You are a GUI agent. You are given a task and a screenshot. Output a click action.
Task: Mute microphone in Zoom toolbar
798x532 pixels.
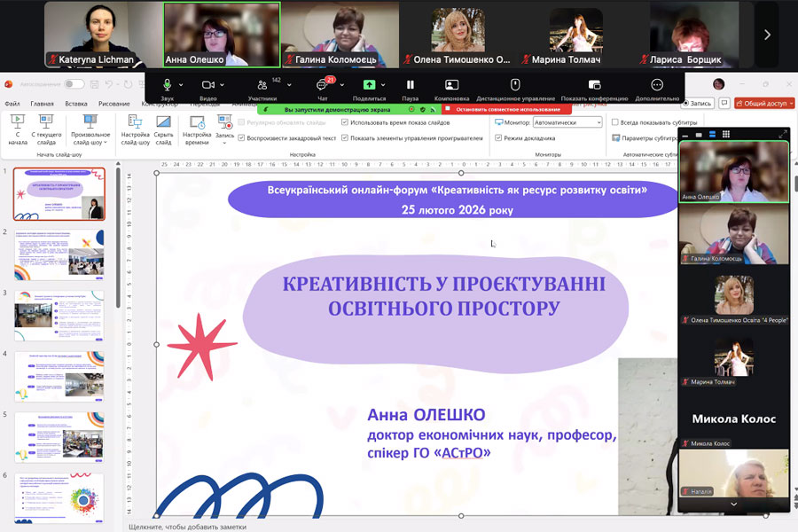(166, 85)
